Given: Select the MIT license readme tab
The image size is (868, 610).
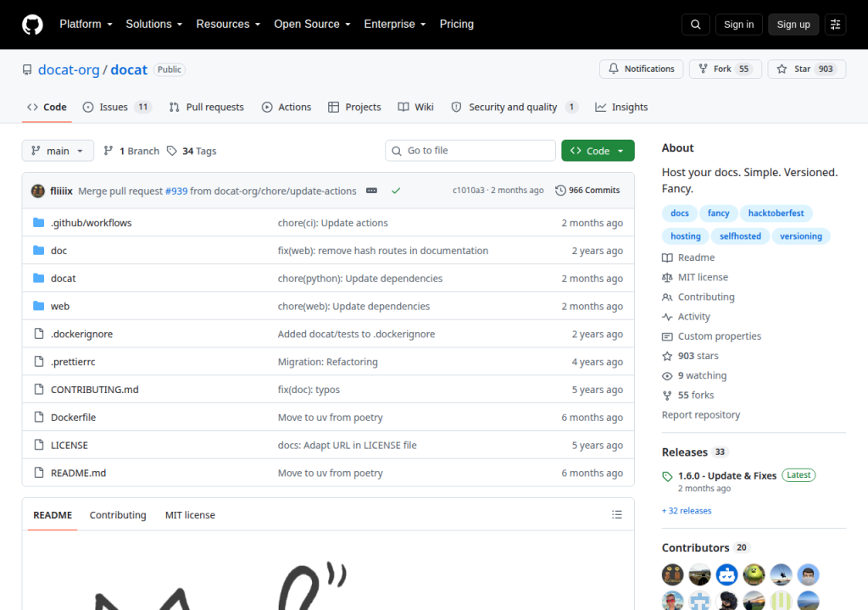Looking at the screenshot, I should 190,515.
